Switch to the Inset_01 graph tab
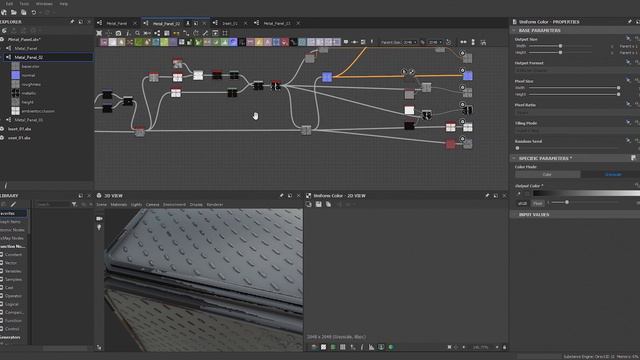 coord(230,23)
